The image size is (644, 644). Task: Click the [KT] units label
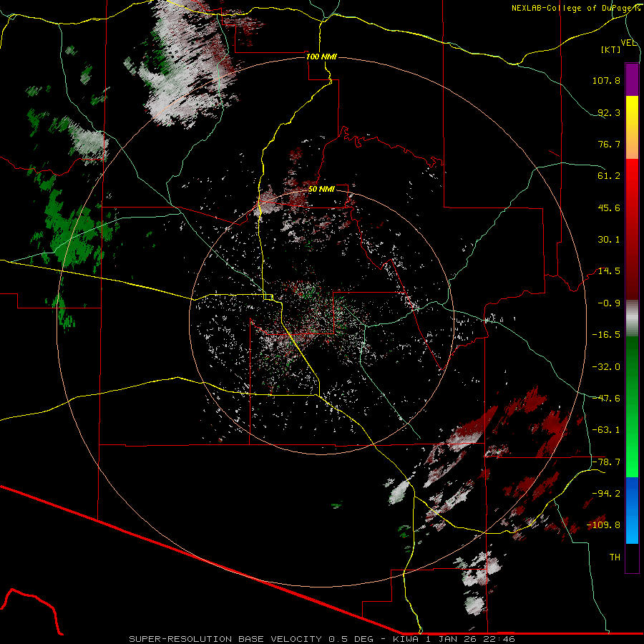(611, 49)
